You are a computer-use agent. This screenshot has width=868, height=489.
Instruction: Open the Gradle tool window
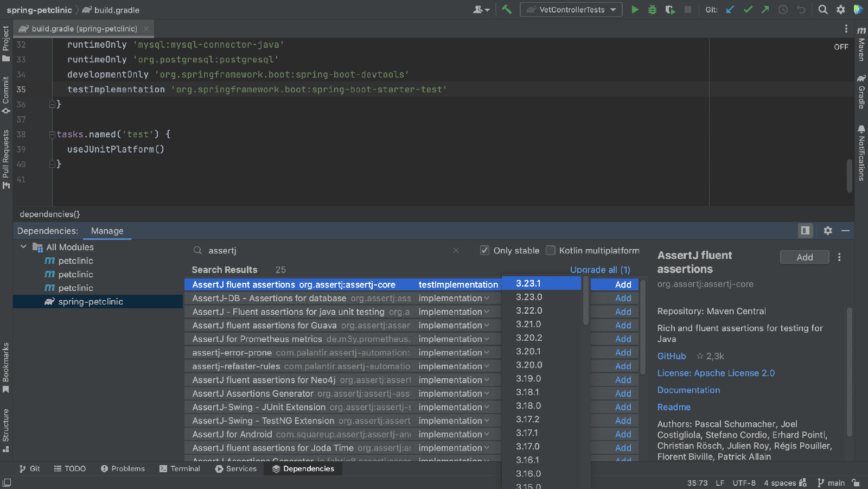[x=861, y=91]
